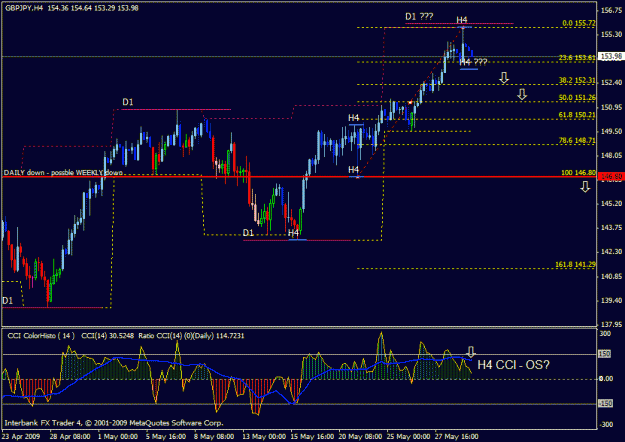The image size is (625, 442).
Task: Click '13 May 00:00' on the time axis
Action: pos(264,436)
